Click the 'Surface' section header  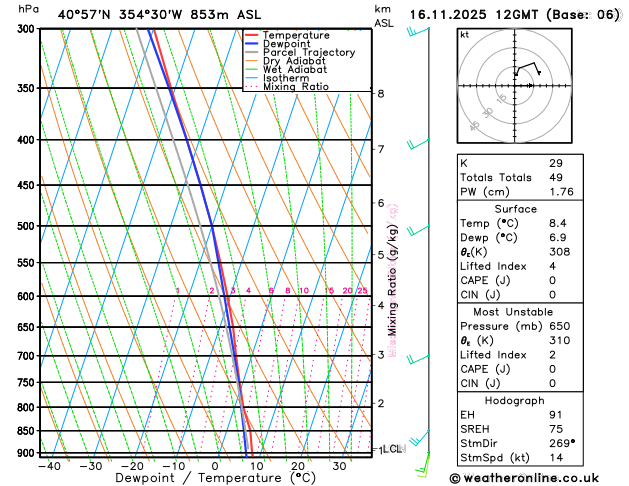(515, 209)
